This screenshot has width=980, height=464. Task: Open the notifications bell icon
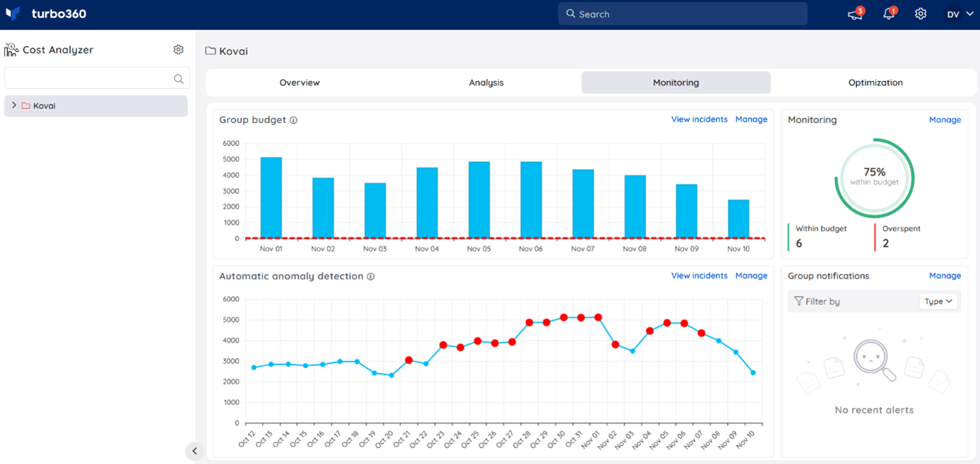(x=888, y=13)
